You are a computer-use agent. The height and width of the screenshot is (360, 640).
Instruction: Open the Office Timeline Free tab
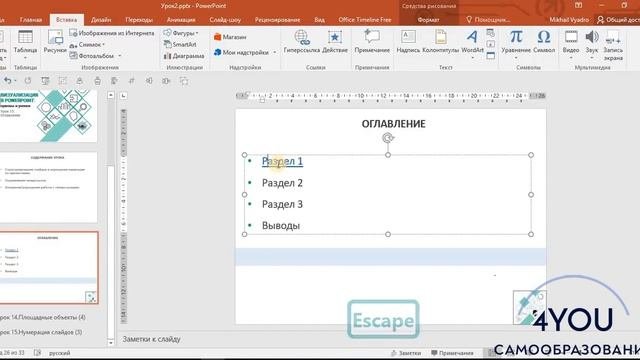(x=364, y=20)
